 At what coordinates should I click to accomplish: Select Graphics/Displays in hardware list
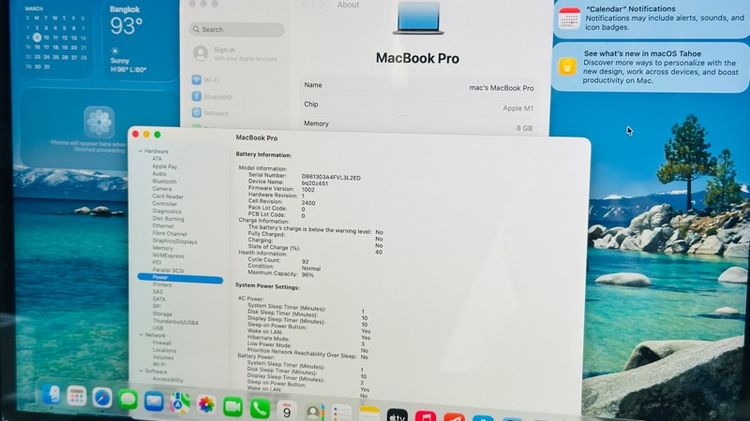(175, 241)
